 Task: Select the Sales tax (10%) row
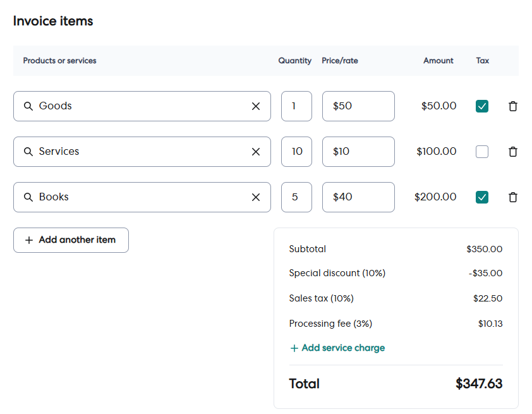322,298
